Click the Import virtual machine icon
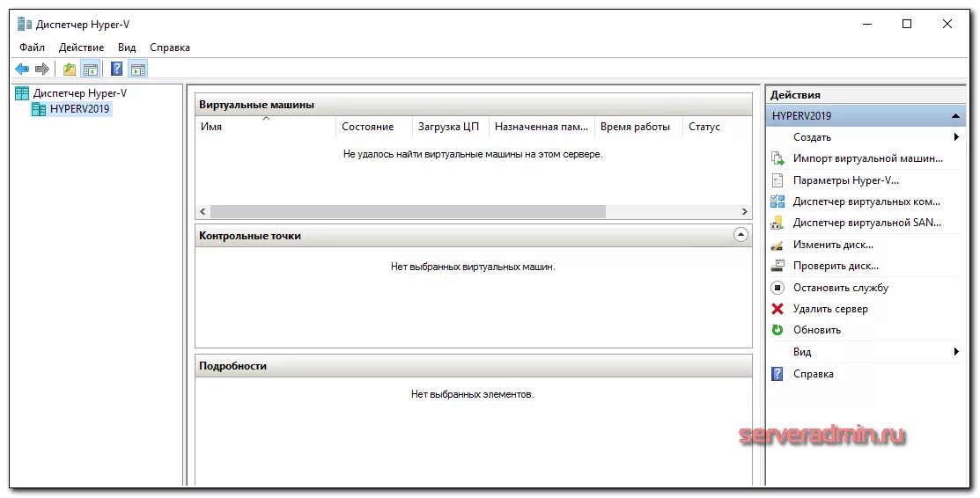Viewport: 980px width, 498px height. point(777,158)
